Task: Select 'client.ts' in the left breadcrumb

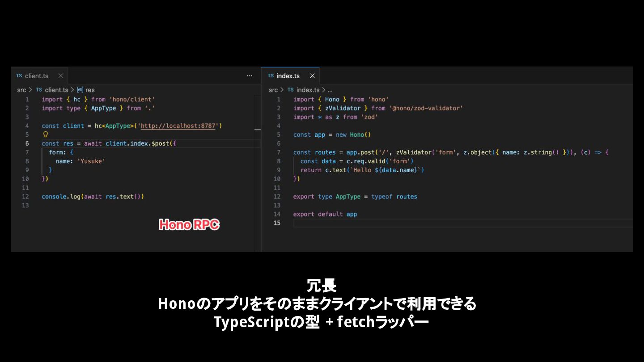Action: click(56, 90)
